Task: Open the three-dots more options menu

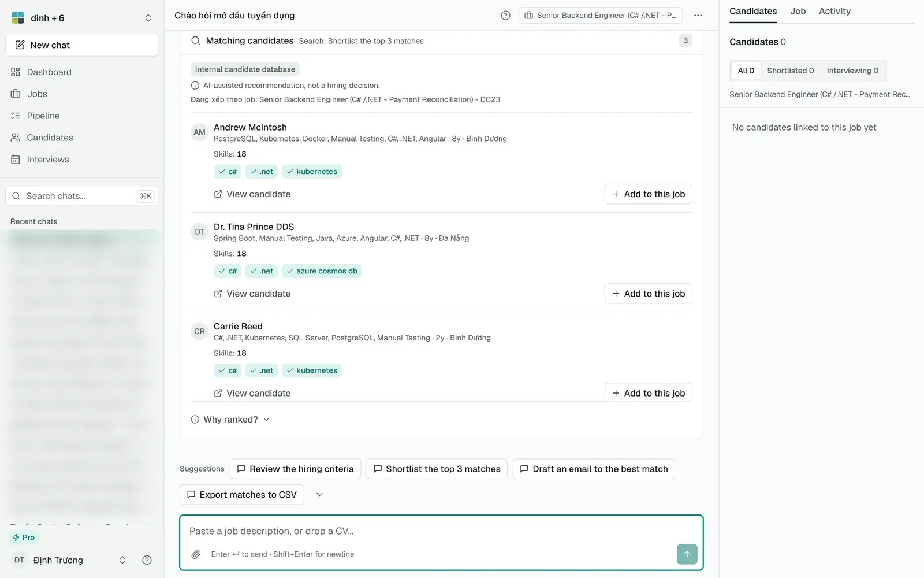Action: [x=698, y=16]
